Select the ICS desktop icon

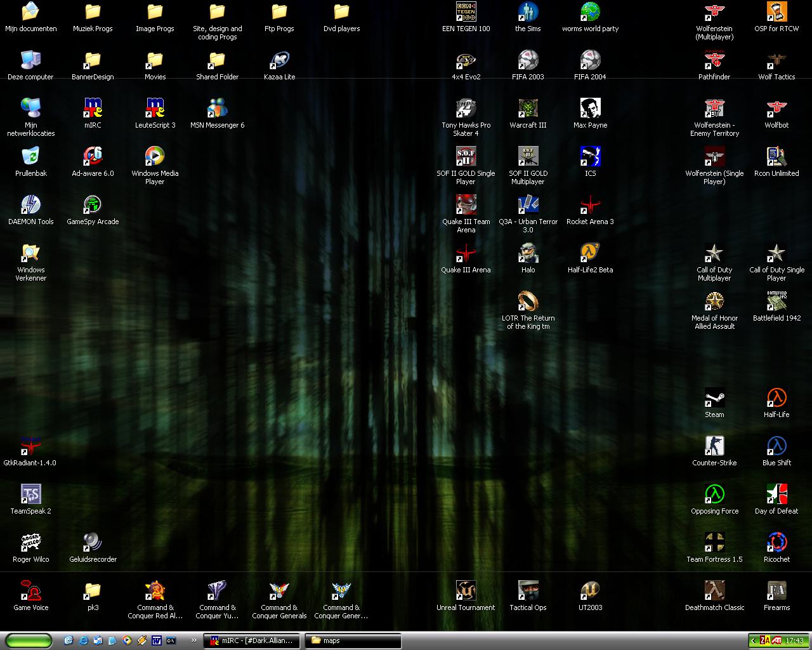(590, 156)
